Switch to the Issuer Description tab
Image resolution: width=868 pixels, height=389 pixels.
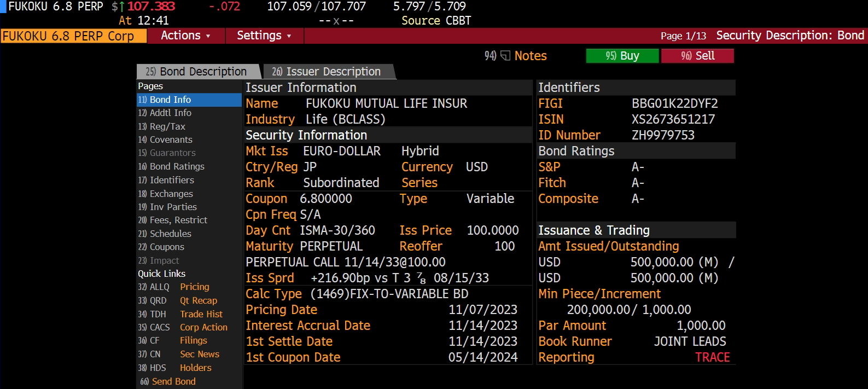[328, 72]
